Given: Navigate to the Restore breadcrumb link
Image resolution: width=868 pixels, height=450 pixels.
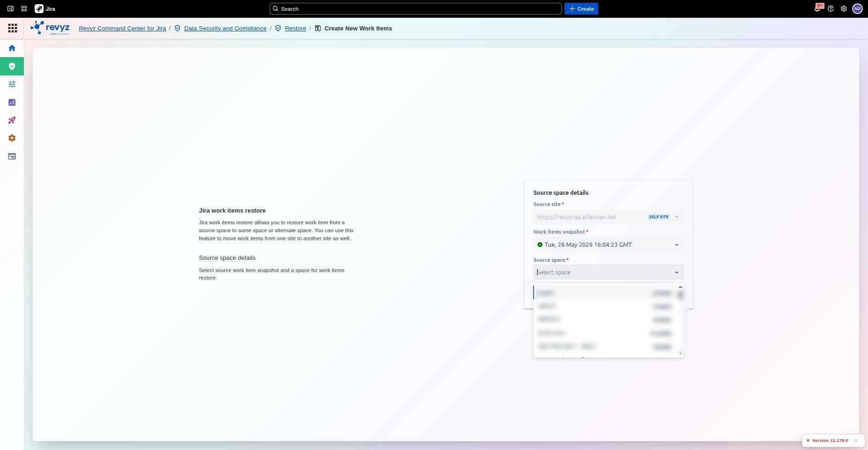Looking at the screenshot, I should point(295,29).
